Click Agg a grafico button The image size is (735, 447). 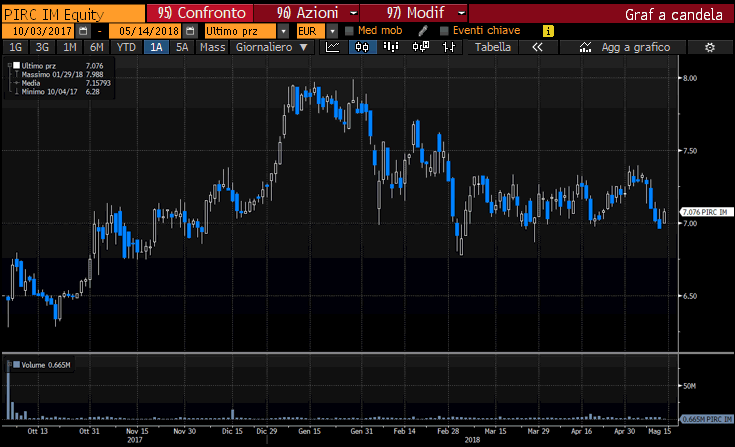pos(625,47)
